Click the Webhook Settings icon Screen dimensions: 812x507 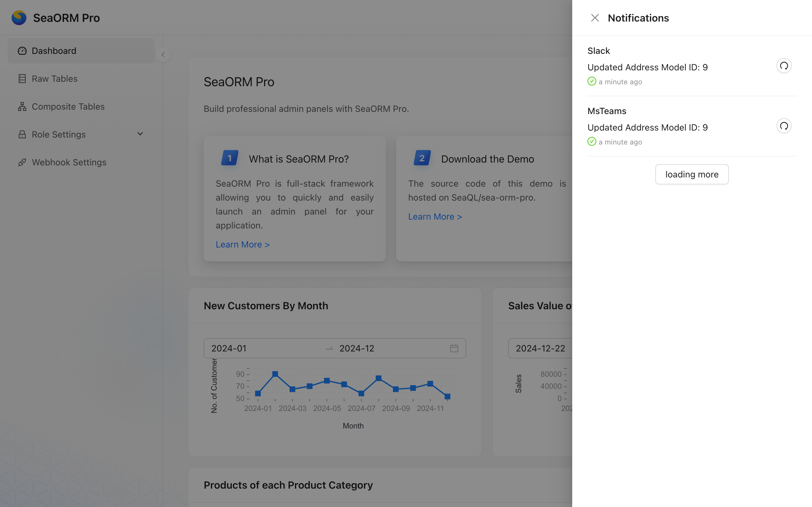click(x=22, y=162)
